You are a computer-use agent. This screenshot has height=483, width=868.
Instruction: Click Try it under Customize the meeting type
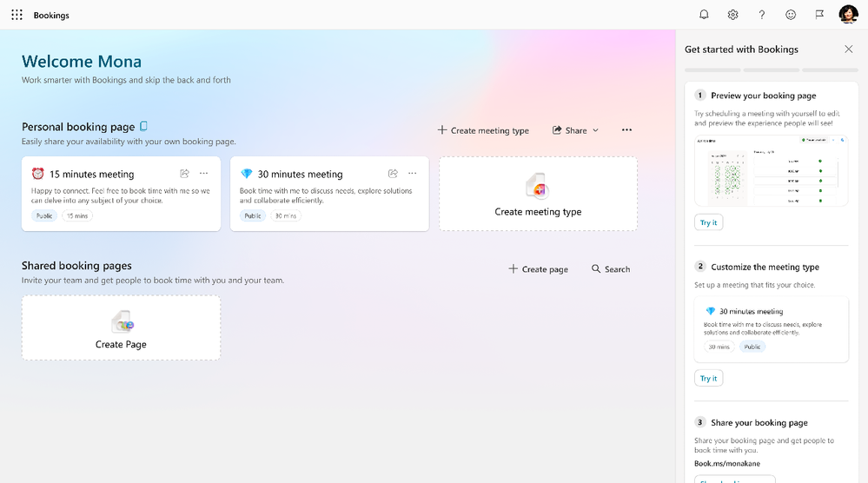709,379
